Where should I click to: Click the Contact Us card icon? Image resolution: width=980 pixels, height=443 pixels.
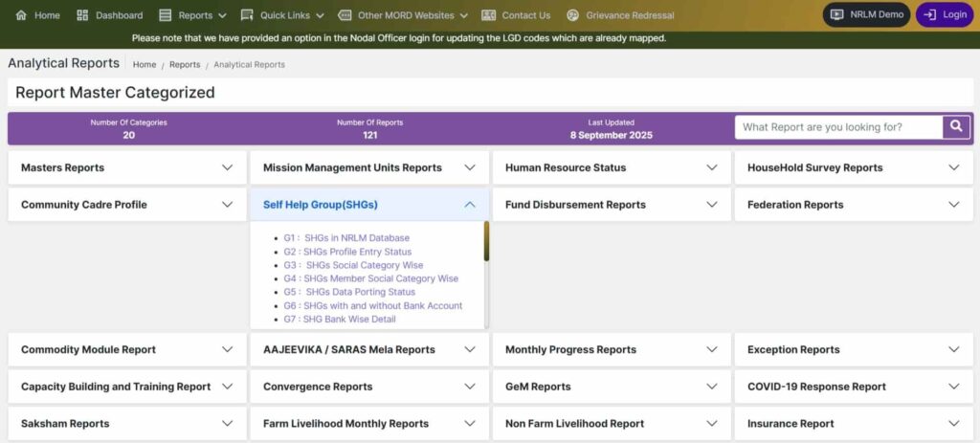coord(489,15)
